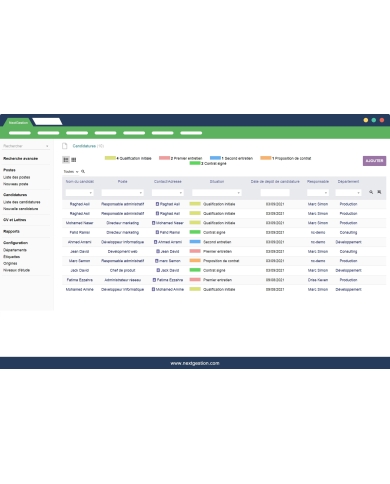The width and height of the screenshot is (390, 484).
Task: Open the Département filter dropdown
Action: pos(348,193)
